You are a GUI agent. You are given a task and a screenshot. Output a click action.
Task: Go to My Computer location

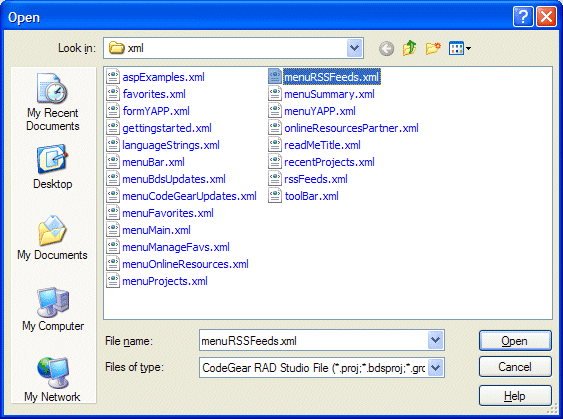point(53,309)
